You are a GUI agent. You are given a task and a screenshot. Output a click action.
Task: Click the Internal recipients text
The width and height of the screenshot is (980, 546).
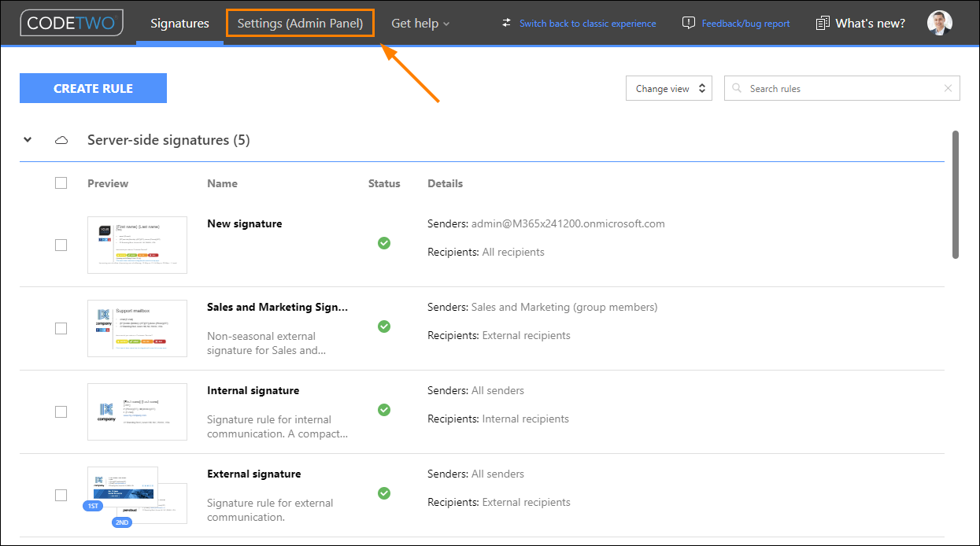(525, 419)
